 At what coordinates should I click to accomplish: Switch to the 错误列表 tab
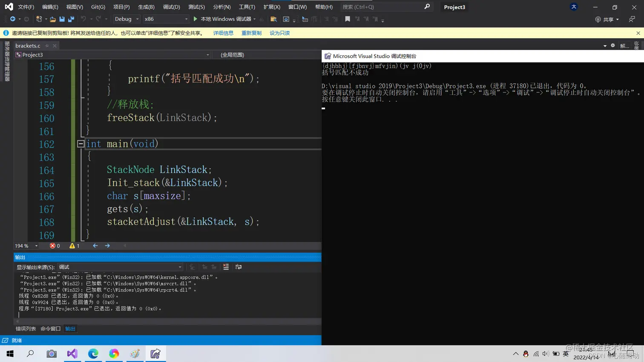click(x=26, y=329)
